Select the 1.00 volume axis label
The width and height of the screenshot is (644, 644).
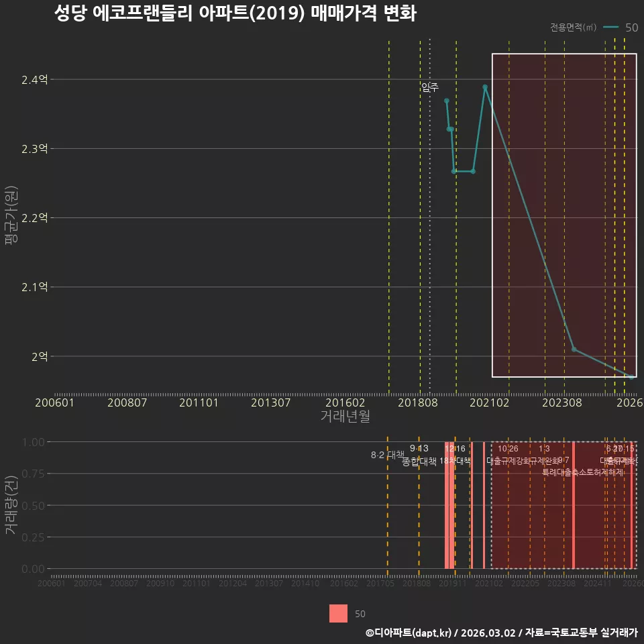pyautogui.click(x=34, y=442)
